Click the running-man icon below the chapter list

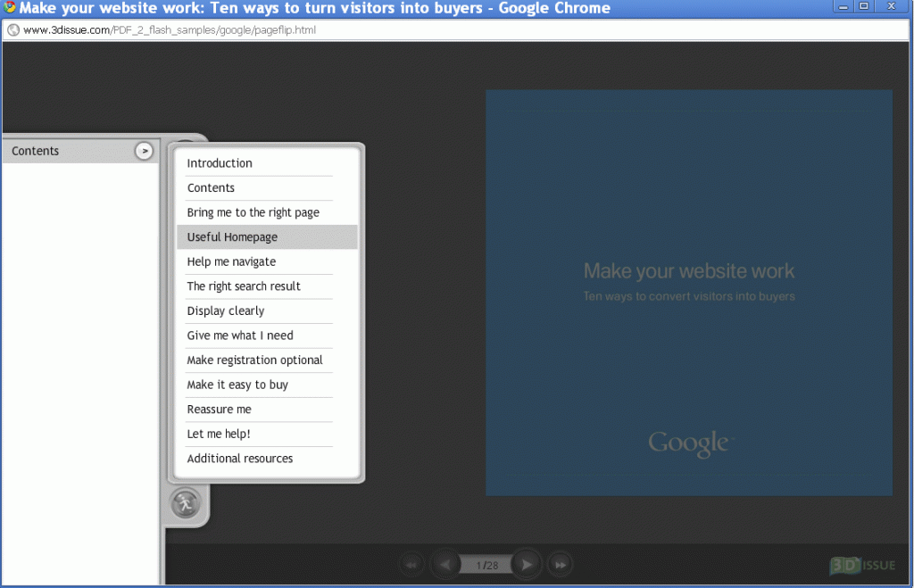pos(186,503)
